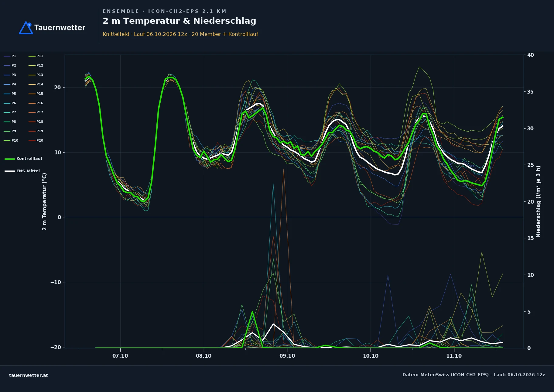Click the Daten: MeteoSwiss footer credit
Viewport: 554px width, 392px height.
pos(474,375)
